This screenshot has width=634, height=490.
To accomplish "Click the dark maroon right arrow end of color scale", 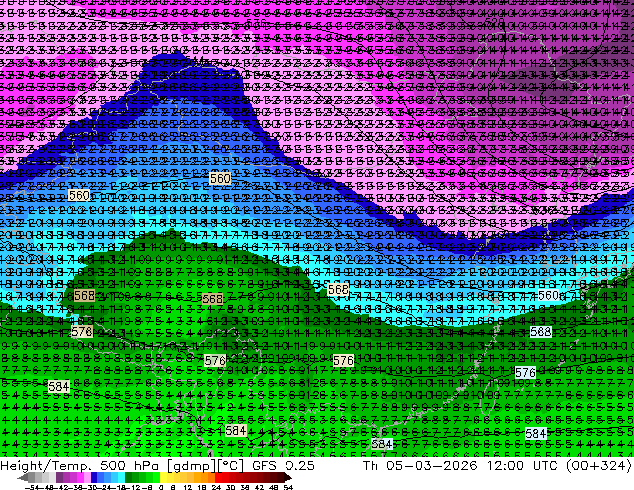I will (287, 477).
